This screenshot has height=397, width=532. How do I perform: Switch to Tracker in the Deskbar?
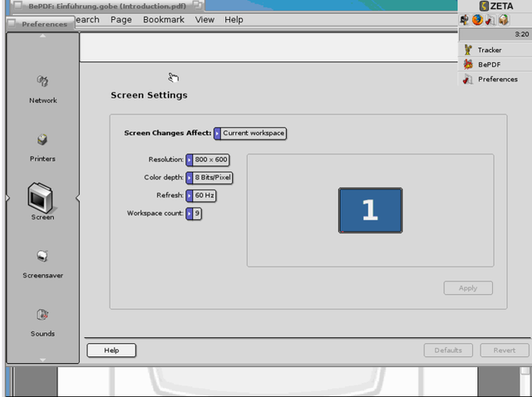(489, 50)
